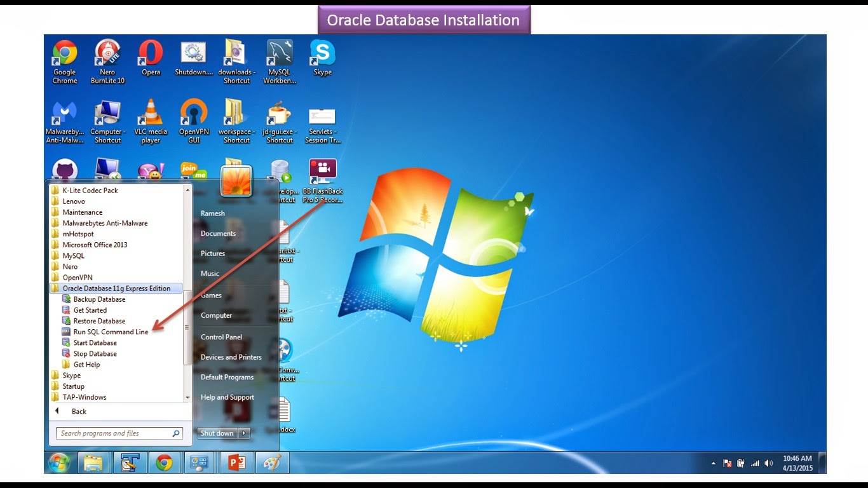This screenshot has height=488, width=868.
Task: Open Devices and Printers link
Action: tap(231, 357)
